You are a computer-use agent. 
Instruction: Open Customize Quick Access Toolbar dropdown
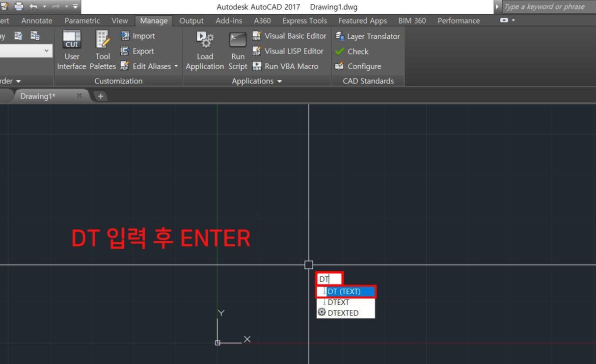75,7
